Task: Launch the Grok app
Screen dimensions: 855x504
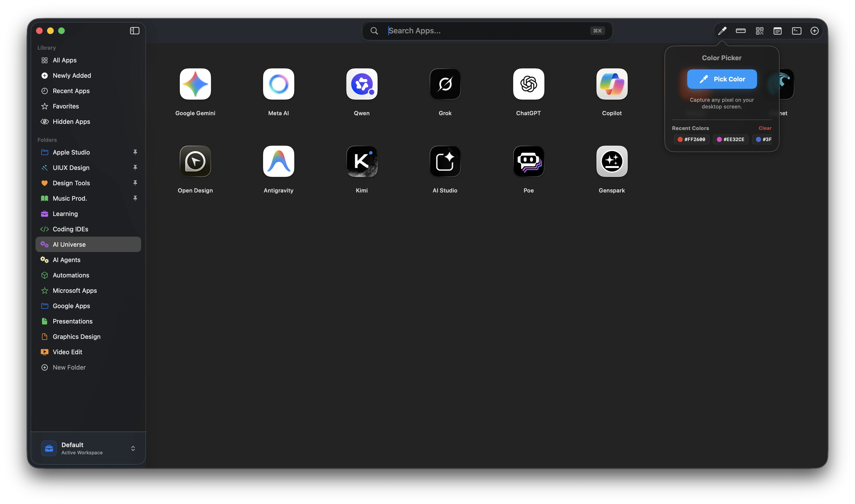Action: pos(445,84)
